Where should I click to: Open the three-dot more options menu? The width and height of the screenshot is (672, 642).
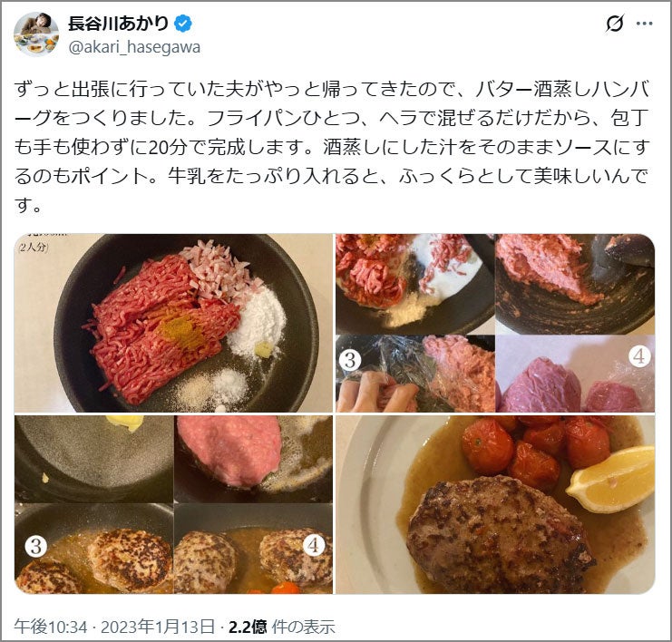coord(644,24)
